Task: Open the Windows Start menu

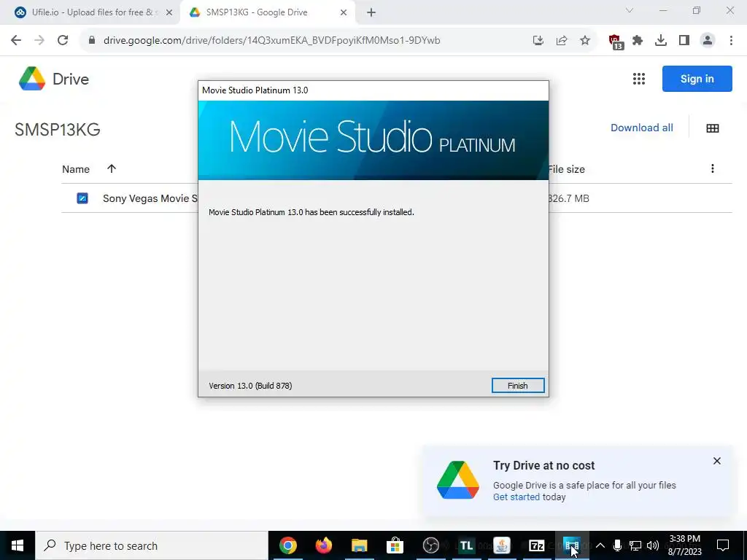Action: point(18,545)
